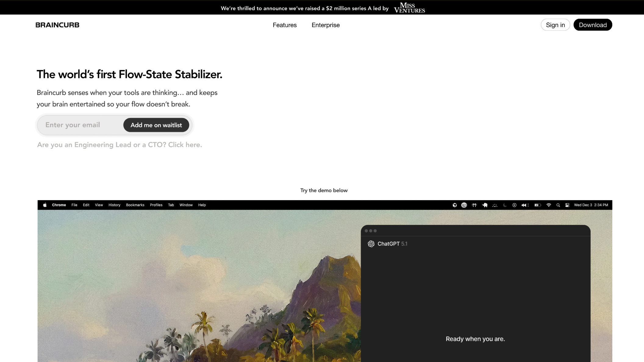Viewport: 644px width, 362px height.
Task: Open the Features nav item
Action: click(284, 25)
